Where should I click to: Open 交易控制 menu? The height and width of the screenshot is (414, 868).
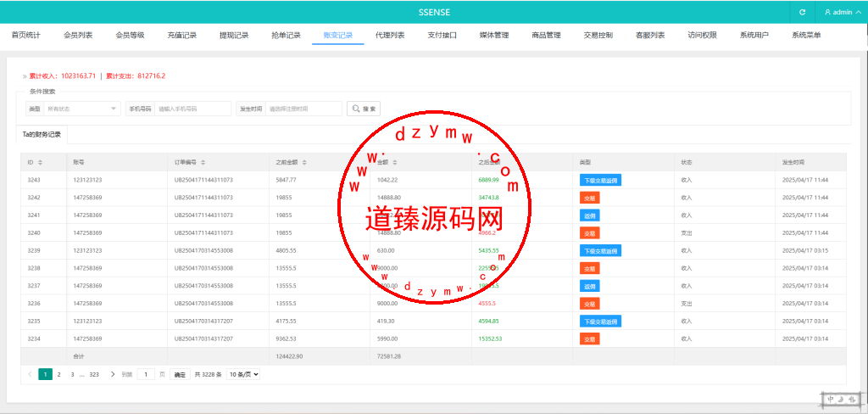pyautogui.click(x=598, y=36)
